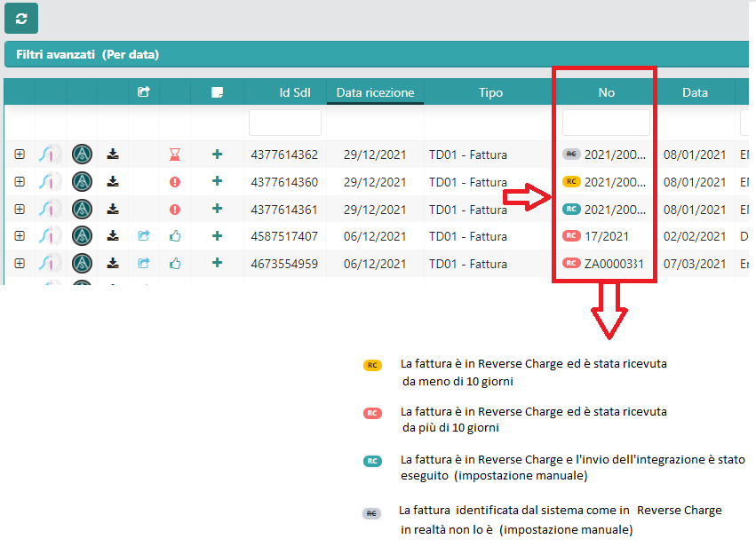This screenshot has width=756, height=555.
Task: Expand row with Id SdI 4587517407
Action: point(20,236)
